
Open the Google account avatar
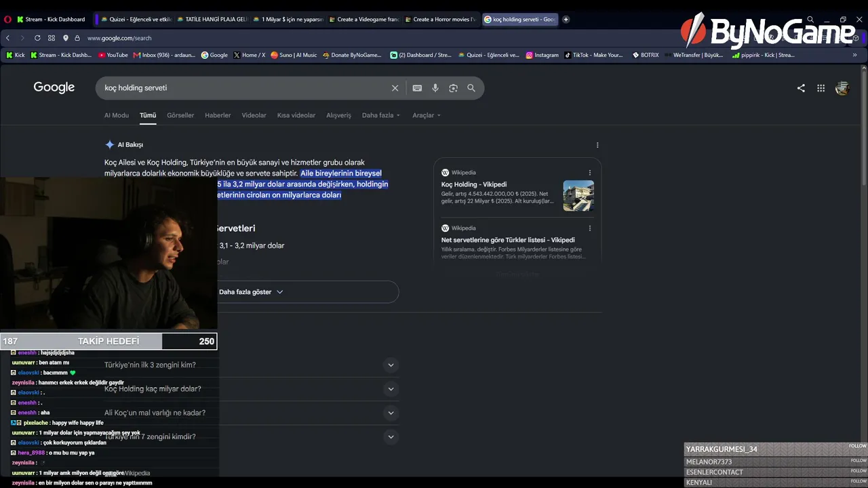[842, 88]
